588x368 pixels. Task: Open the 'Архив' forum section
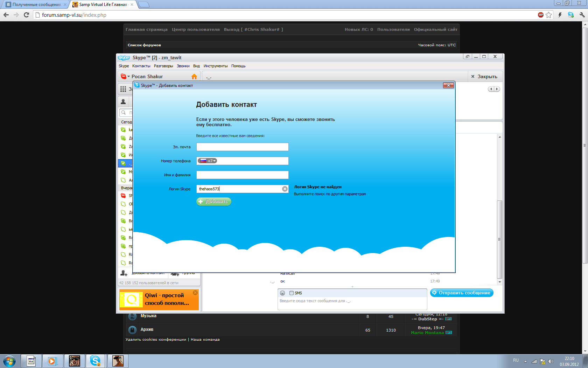coord(147,329)
